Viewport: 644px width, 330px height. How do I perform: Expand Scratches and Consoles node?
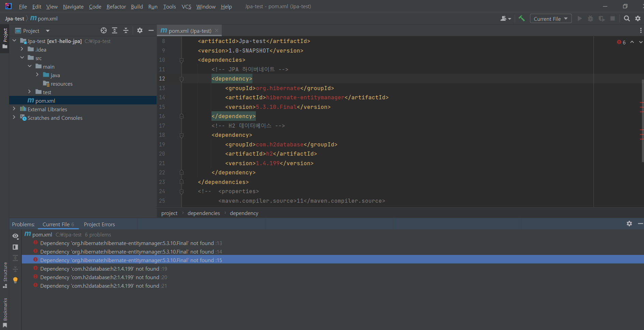[14, 117]
